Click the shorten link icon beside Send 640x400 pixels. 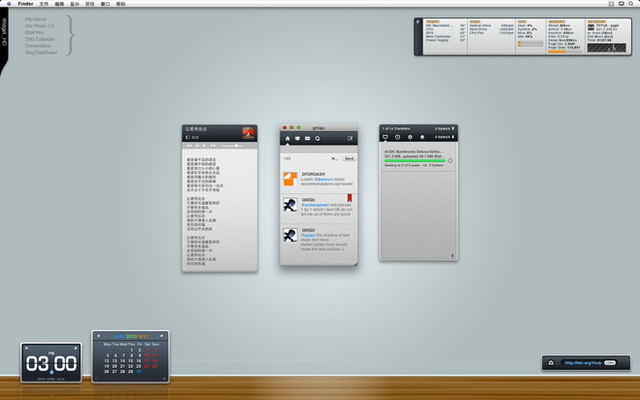335,158
